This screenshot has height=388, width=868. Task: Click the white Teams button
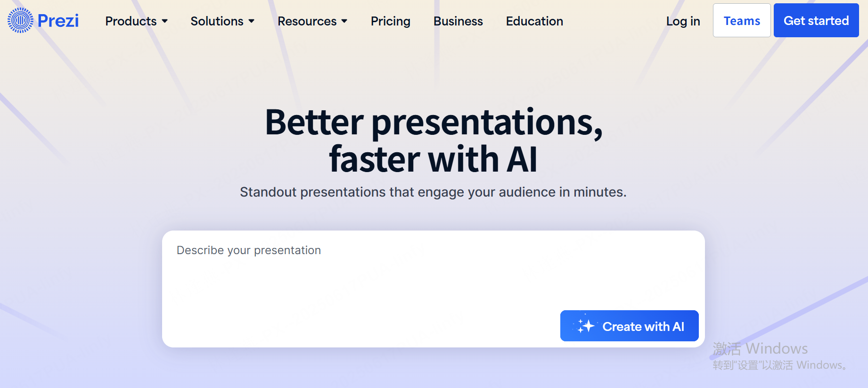[x=742, y=20]
